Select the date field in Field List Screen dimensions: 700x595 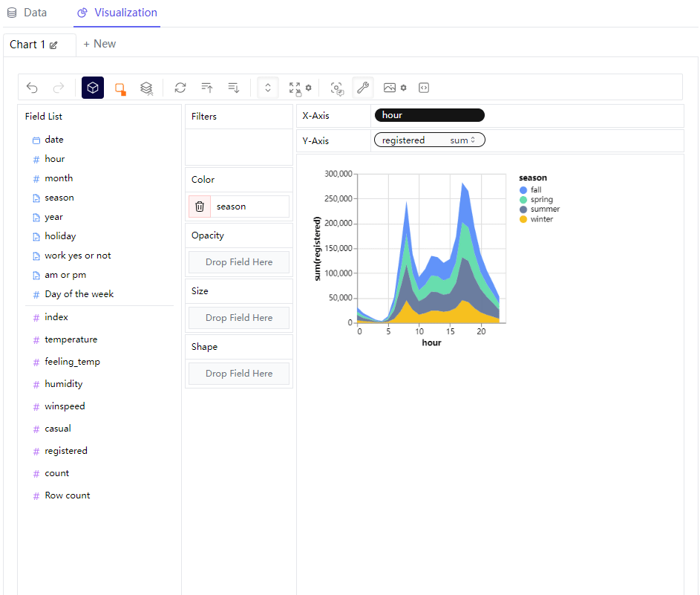click(x=54, y=140)
